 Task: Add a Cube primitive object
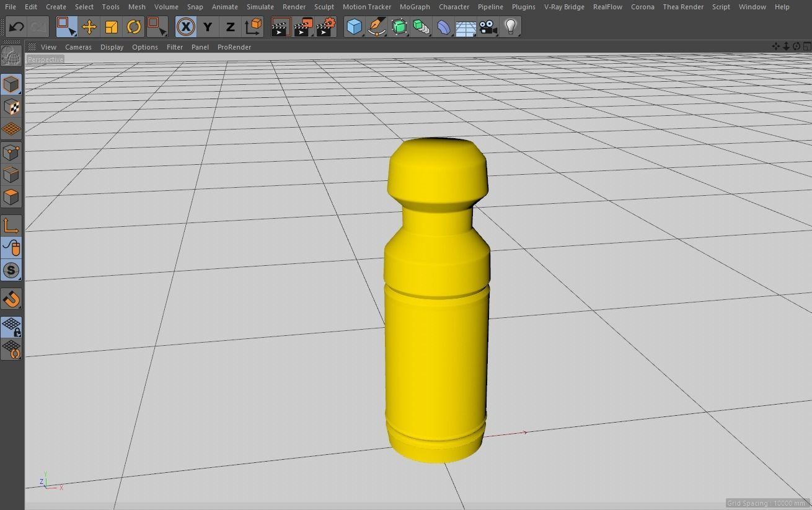(x=354, y=27)
